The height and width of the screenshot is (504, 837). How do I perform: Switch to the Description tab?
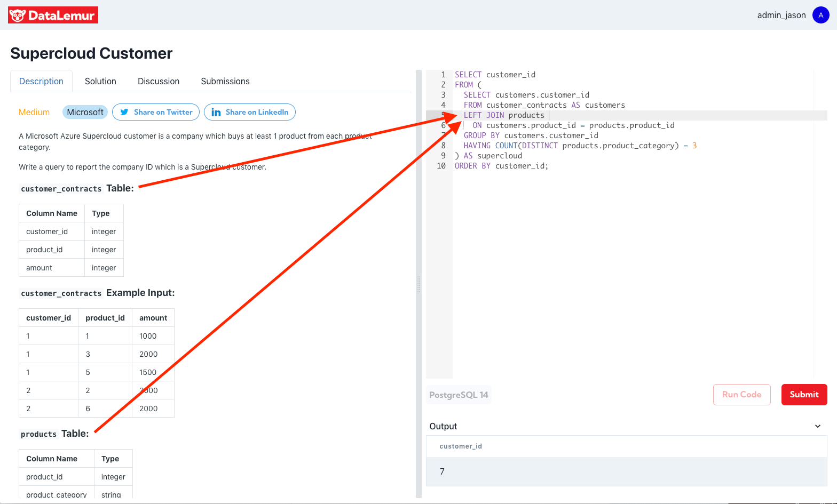point(41,81)
